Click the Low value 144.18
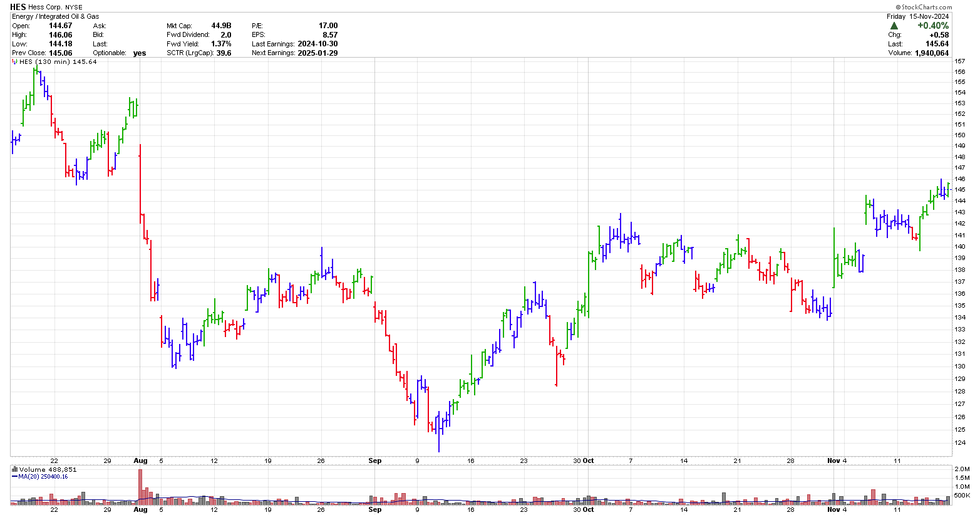This screenshot has width=980, height=515. point(61,44)
